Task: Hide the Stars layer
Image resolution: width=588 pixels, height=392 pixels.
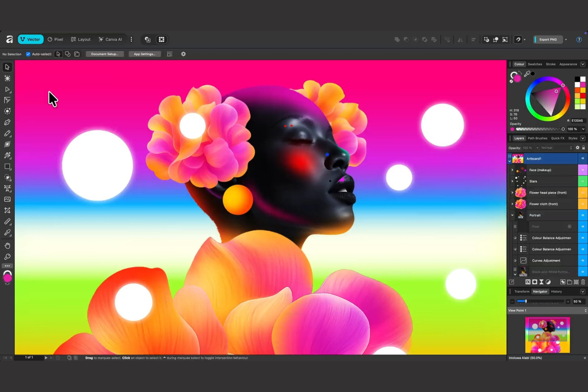Action: (583, 181)
